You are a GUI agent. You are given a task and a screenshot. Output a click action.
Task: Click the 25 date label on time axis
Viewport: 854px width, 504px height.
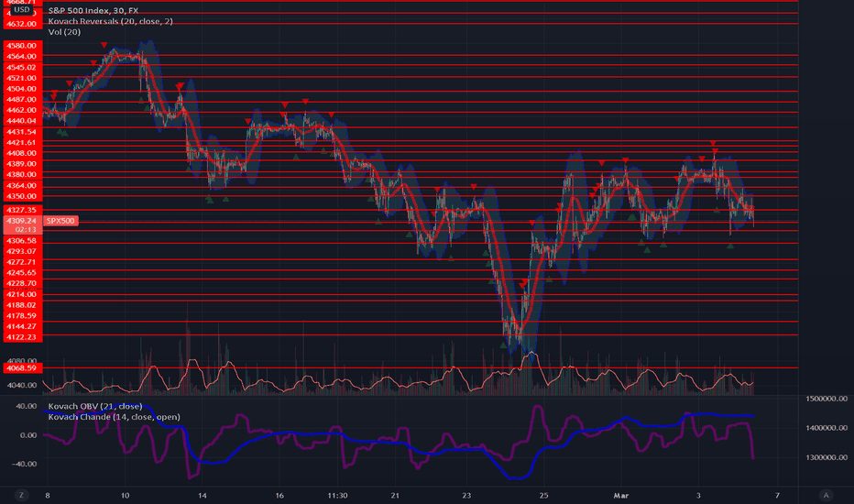(x=543, y=496)
